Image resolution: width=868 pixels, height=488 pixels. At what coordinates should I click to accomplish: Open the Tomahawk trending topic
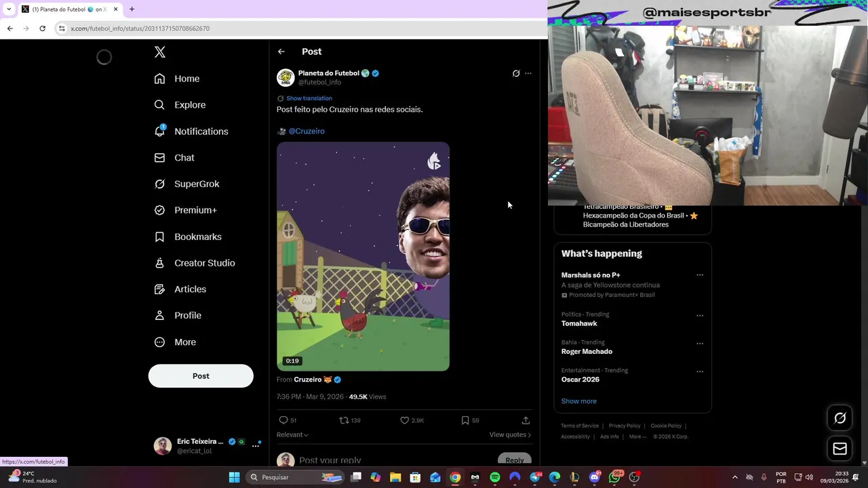579,324
